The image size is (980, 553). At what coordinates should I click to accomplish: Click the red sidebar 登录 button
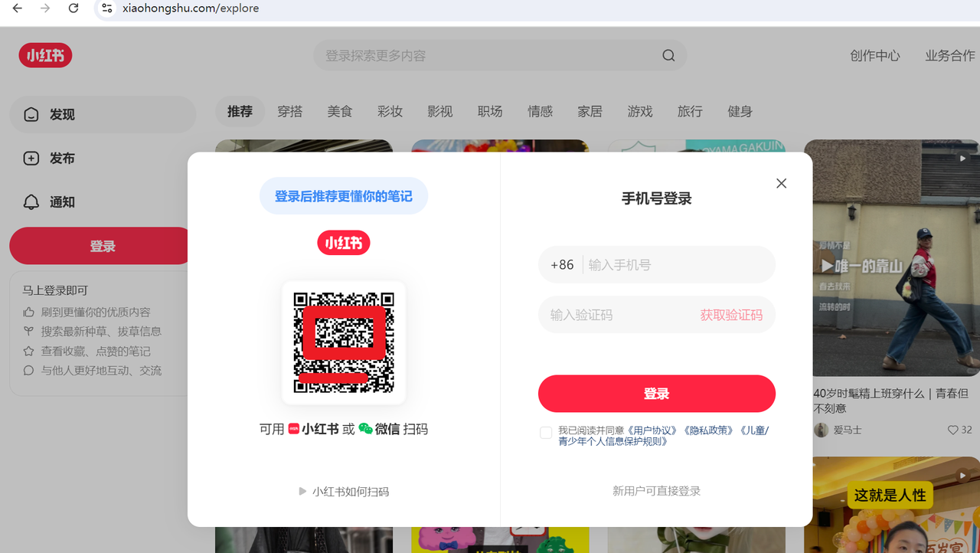coord(100,246)
